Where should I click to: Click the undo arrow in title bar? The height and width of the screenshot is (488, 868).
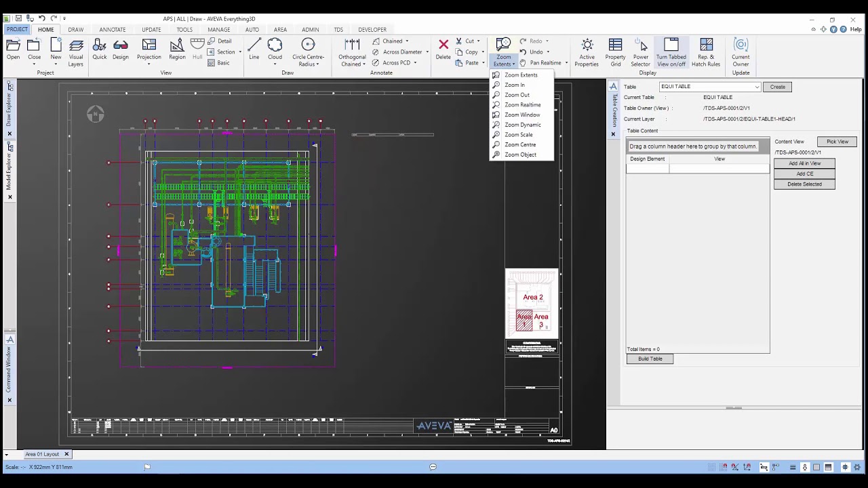pos(41,18)
